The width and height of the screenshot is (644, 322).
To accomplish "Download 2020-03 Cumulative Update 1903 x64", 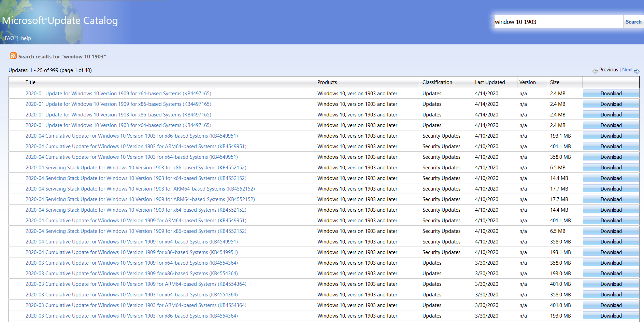I will pyautogui.click(x=611, y=295).
